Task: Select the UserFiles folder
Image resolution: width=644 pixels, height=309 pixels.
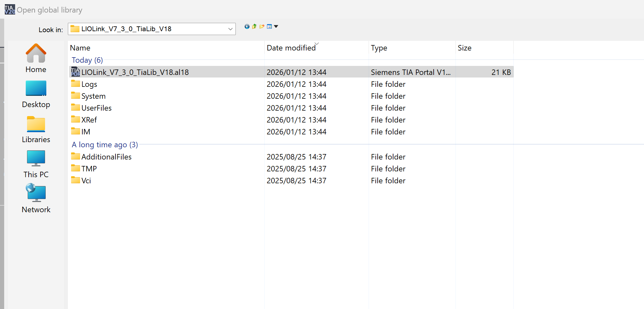Action: 96,108
